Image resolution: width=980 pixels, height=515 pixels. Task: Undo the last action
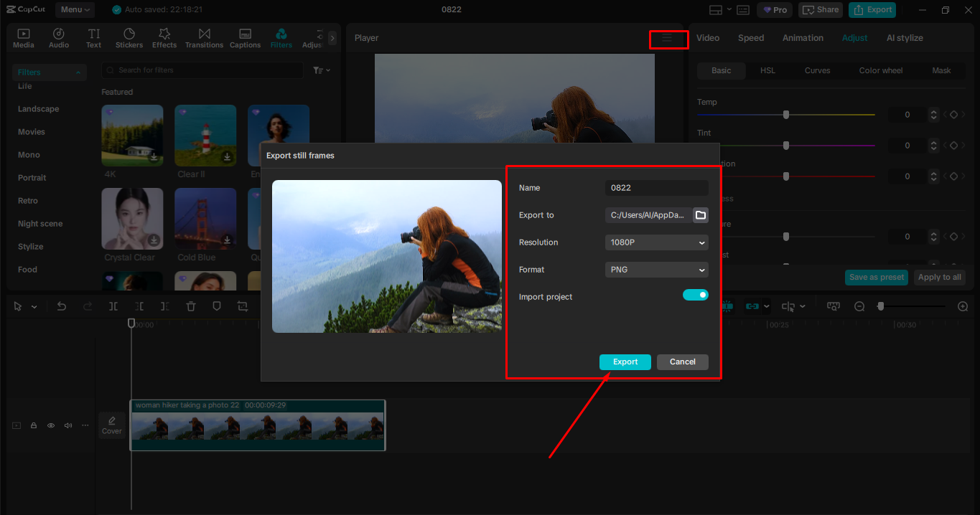coord(61,306)
